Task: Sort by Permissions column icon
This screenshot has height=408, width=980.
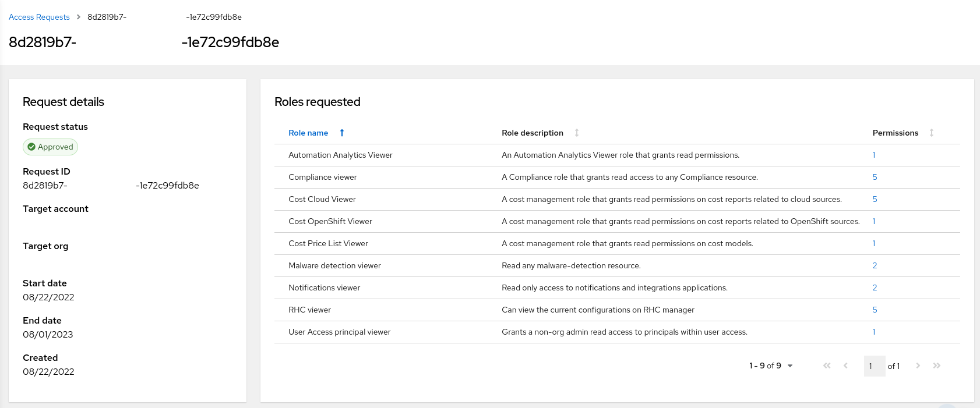Action: tap(931, 133)
